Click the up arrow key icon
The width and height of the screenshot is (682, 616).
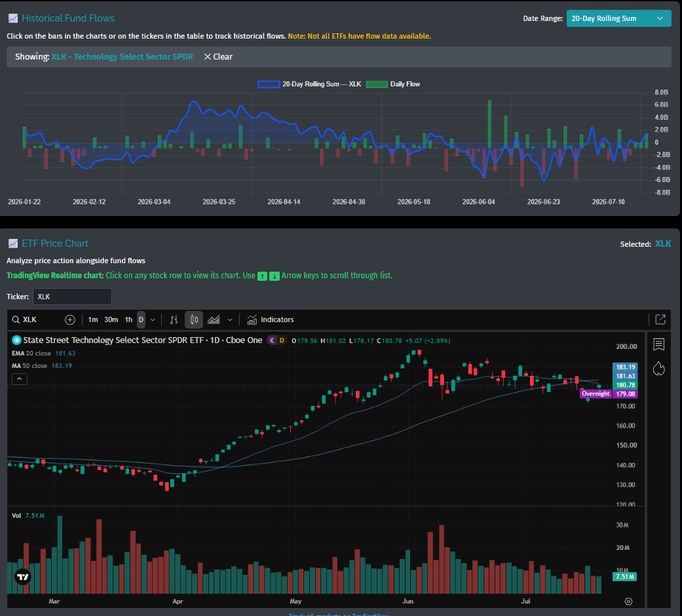(x=262, y=276)
